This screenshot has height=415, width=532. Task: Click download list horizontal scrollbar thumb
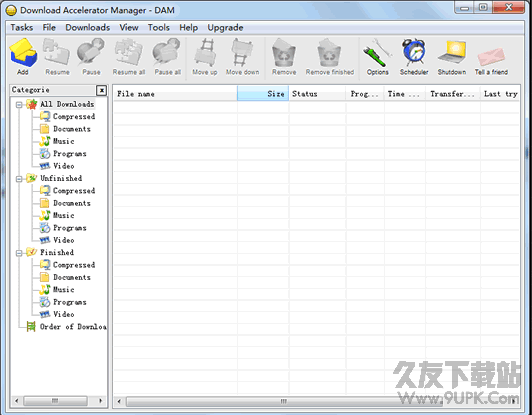tap(284, 401)
